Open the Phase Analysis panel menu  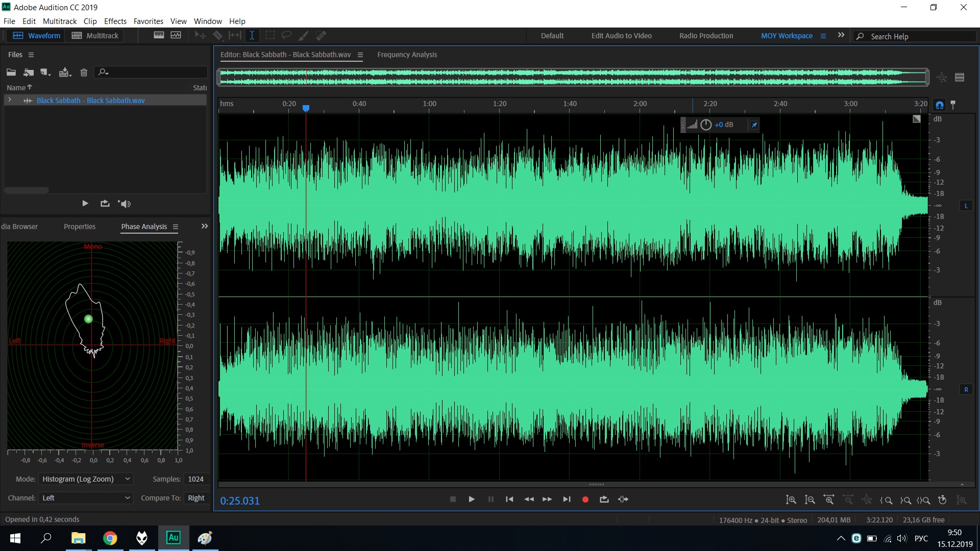[176, 227]
